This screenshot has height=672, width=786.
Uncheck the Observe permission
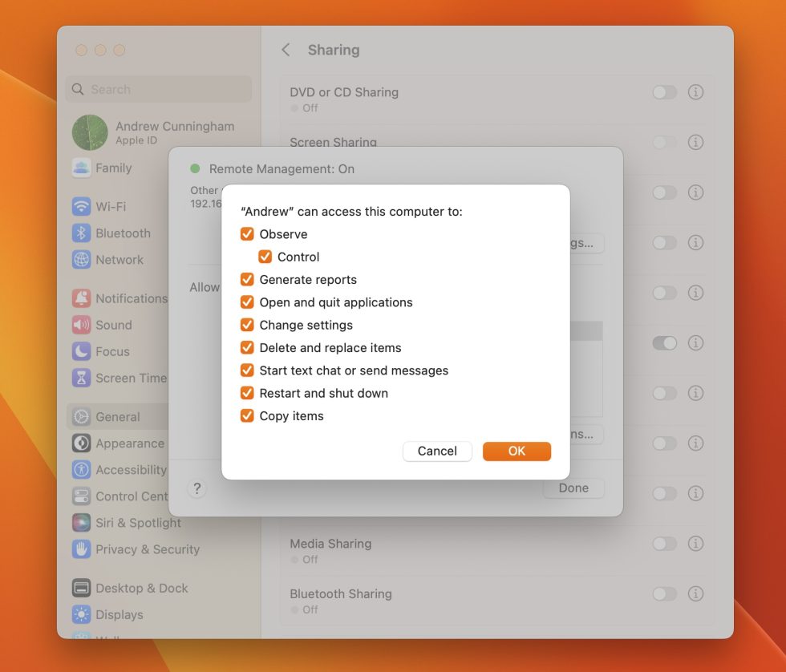coord(248,233)
